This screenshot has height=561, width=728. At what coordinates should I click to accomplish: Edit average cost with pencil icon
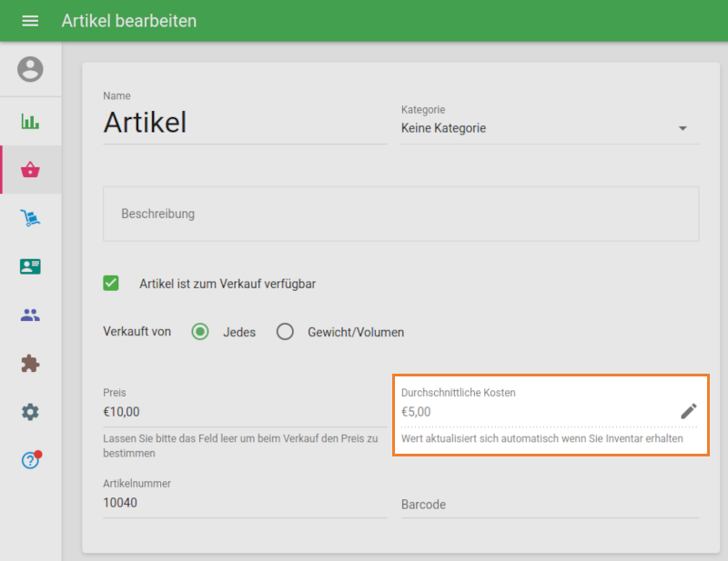click(x=688, y=411)
